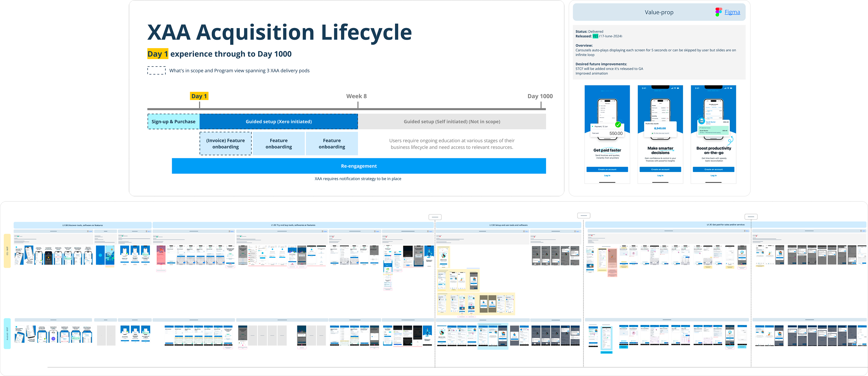Click the green checkmark icon on Payment card

coord(618,124)
